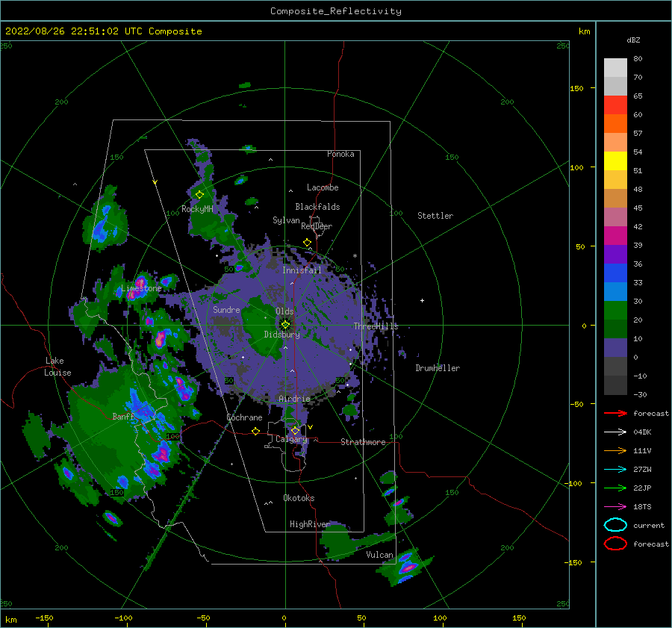672x628 pixels.
Task: Click the Lacombe label
Action: point(323,187)
